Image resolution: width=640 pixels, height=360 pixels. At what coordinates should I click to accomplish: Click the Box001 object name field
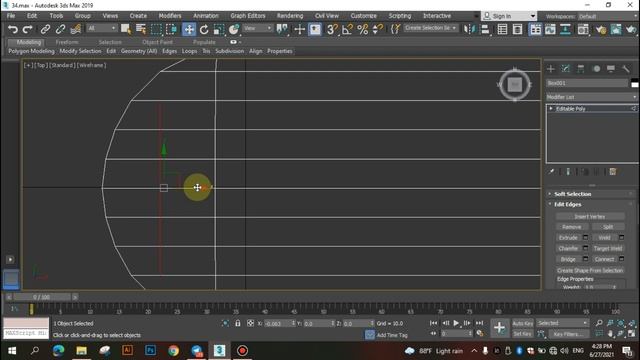pos(587,83)
